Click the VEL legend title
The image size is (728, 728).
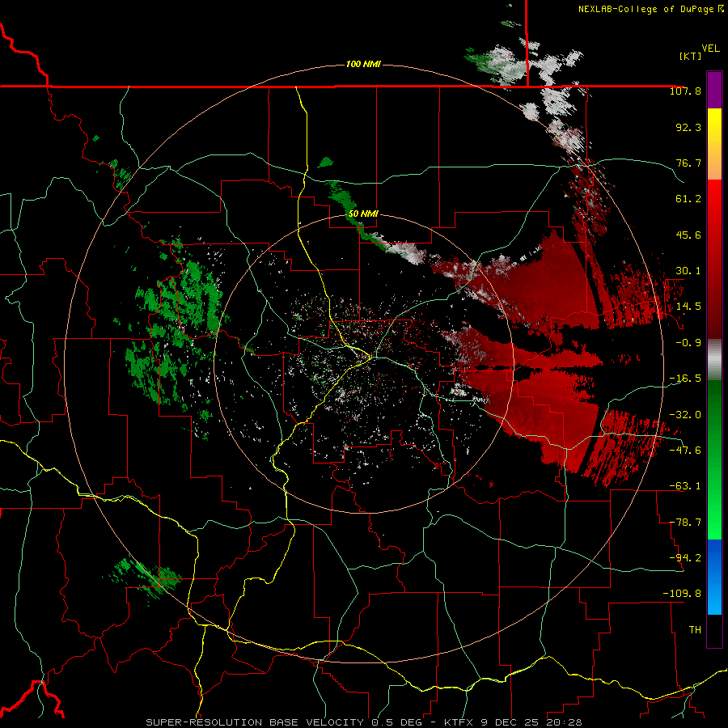(x=710, y=48)
